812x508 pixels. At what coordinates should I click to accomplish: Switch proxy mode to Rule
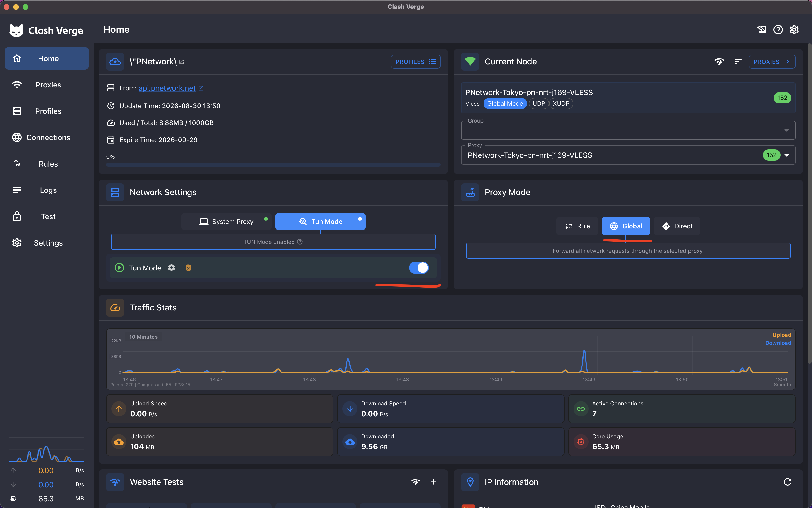tap(577, 226)
